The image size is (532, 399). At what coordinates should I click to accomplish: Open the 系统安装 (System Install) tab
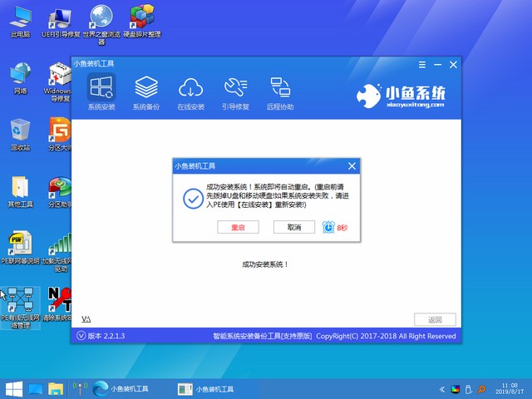coord(101,91)
